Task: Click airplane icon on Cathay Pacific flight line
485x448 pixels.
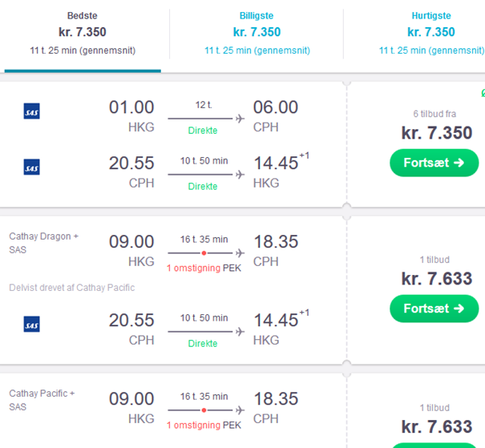Action: 240,410
